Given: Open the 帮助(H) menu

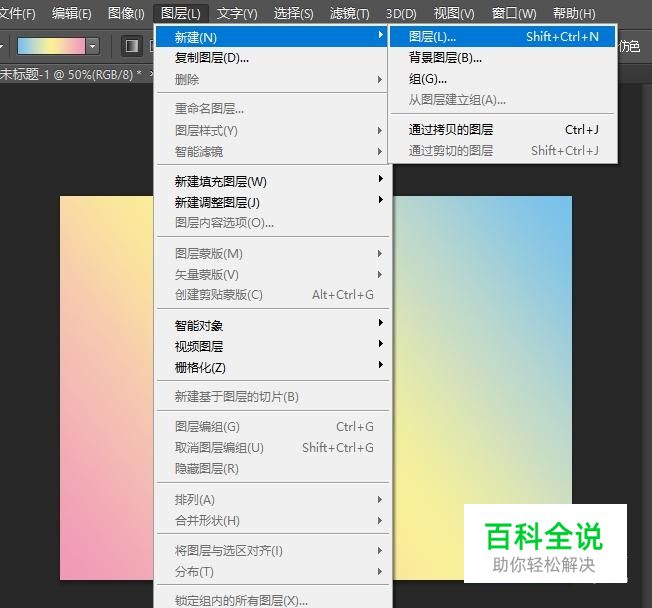Looking at the screenshot, I should [x=574, y=14].
